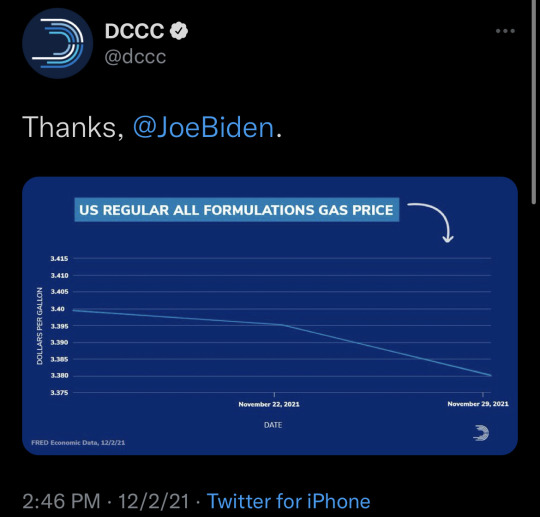Open the DCCC profile avatar
The height and width of the screenshot is (517, 540).
click(x=58, y=43)
